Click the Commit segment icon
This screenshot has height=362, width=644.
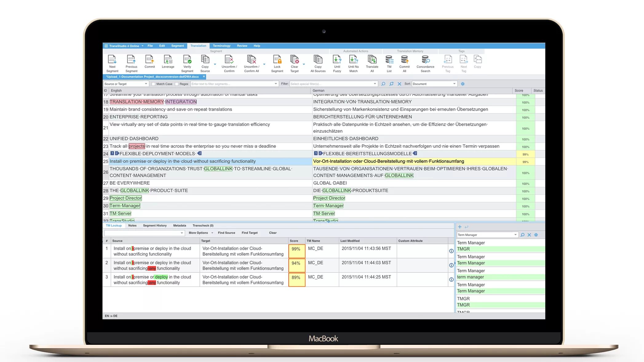click(x=149, y=60)
